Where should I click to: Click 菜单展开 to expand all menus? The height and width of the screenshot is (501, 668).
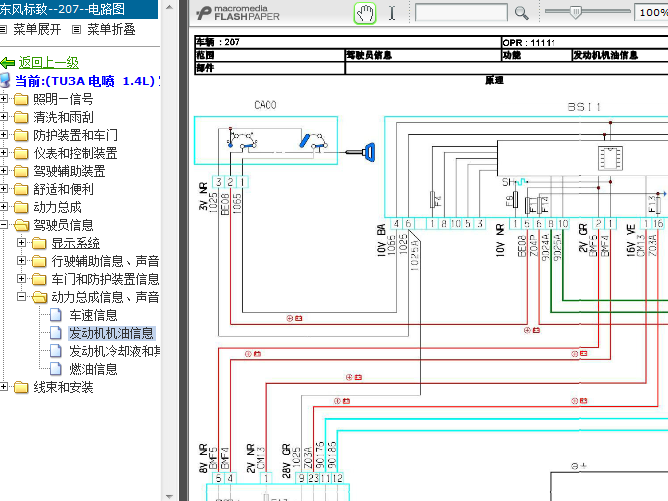pyautogui.click(x=37, y=29)
